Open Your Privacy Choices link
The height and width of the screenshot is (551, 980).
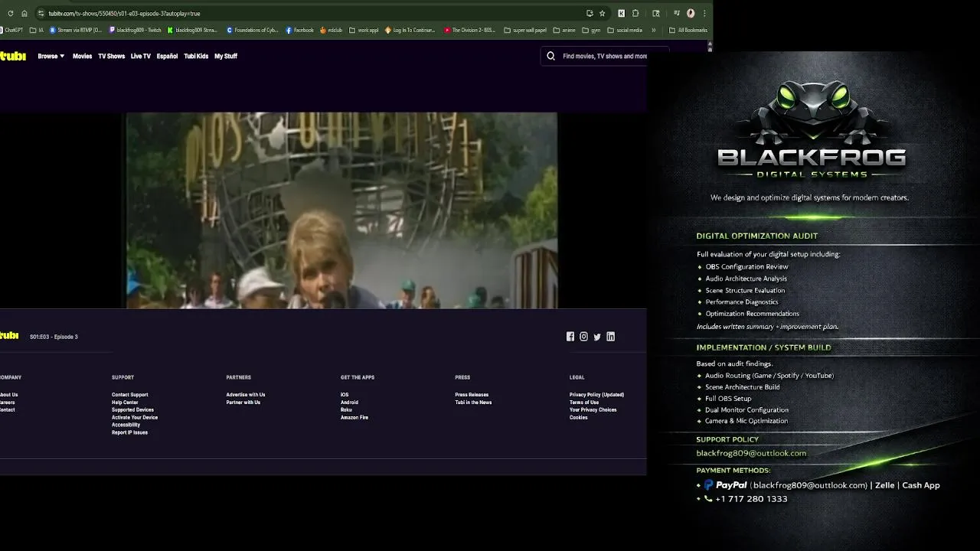[593, 410]
